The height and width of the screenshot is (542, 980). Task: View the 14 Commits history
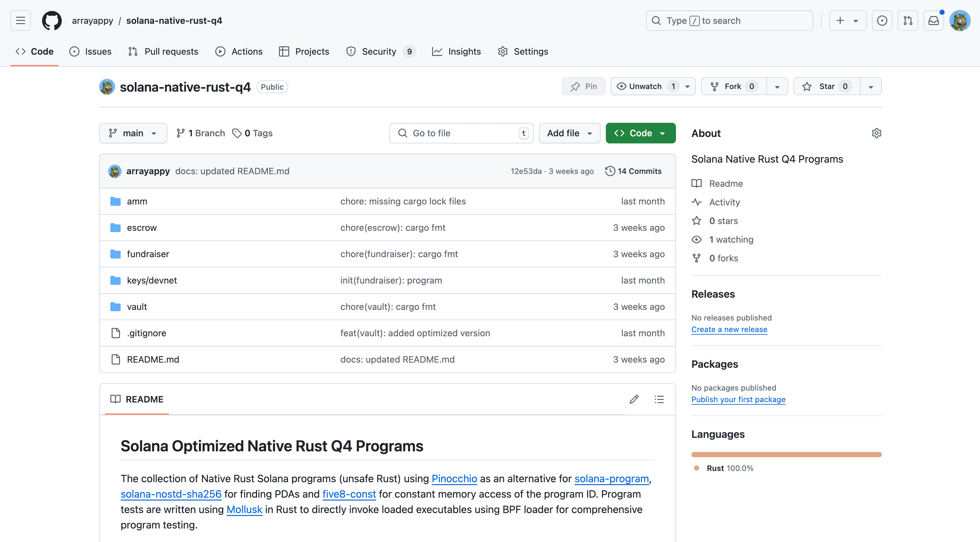[633, 171]
